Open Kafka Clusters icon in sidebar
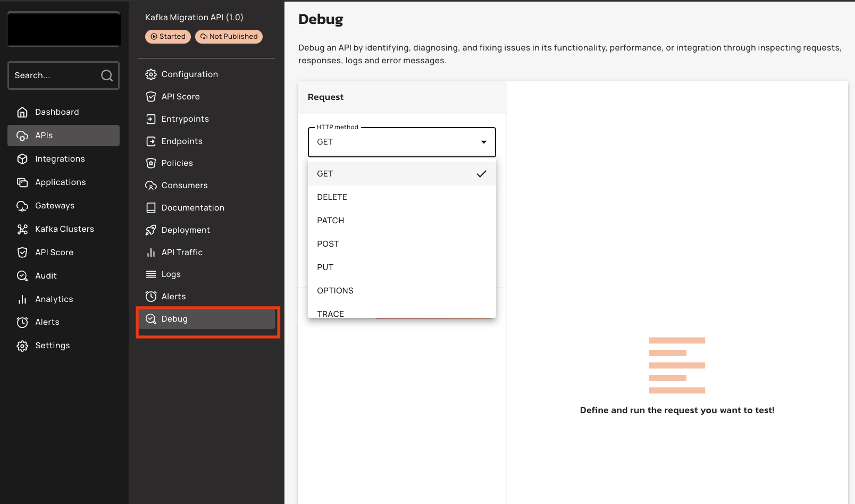 pos(22,229)
